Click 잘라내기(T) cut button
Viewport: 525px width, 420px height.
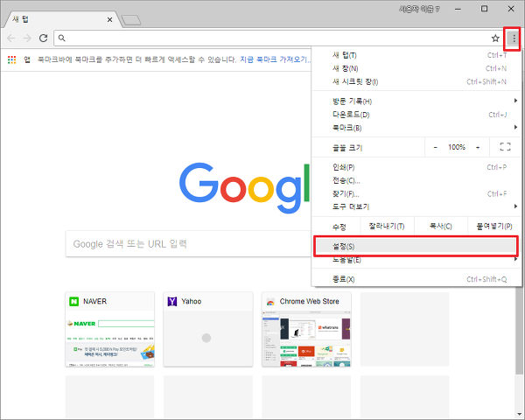387,227
